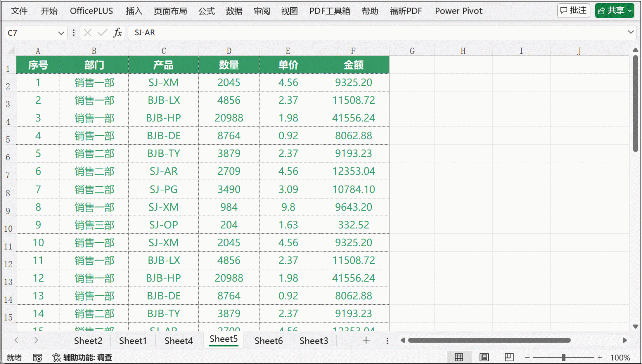Go to previous sheet tab arrow
Screen dimensions: 642x364
(16, 341)
